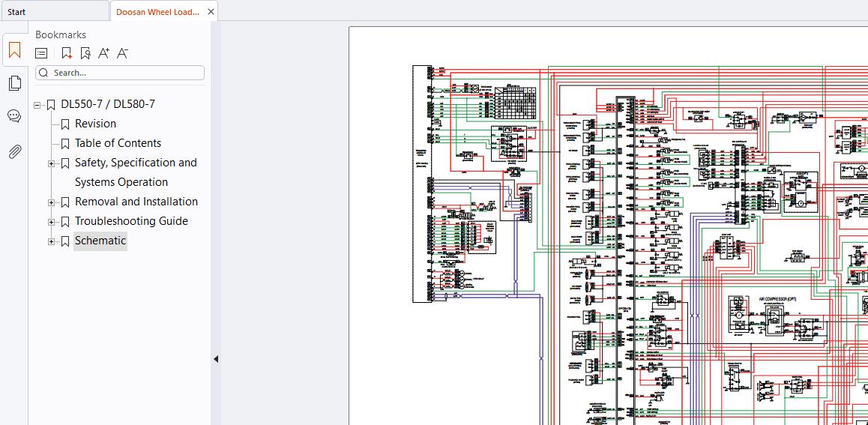868x425 pixels.
Task: Close the Doosan Wheel Load... tab
Action: (211, 12)
